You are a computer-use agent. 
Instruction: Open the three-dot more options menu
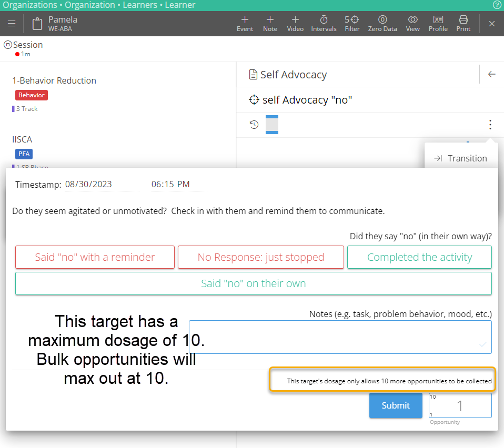(x=490, y=125)
